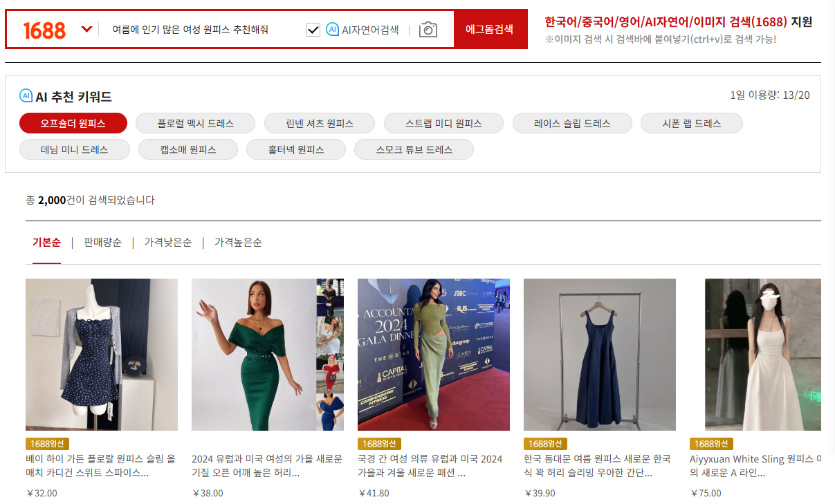Select the 플로럴 맥시 드레스 keyword

196,123
